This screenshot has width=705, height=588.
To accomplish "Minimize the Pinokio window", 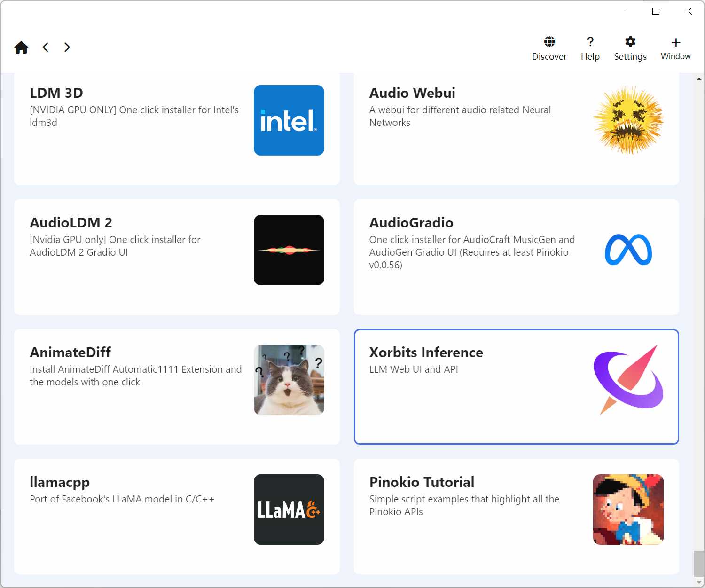I will click(624, 11).
